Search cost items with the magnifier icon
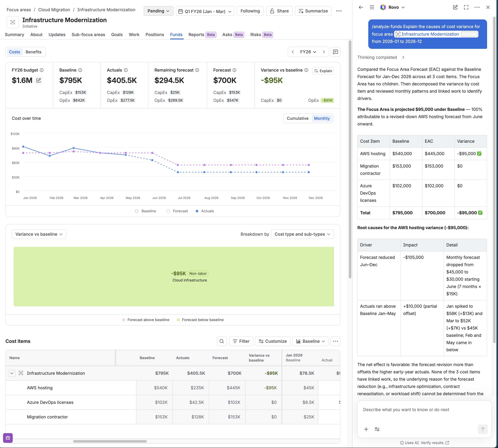This screenshot has width=498, height=448. pyautogui.click(x=222, y=341)
